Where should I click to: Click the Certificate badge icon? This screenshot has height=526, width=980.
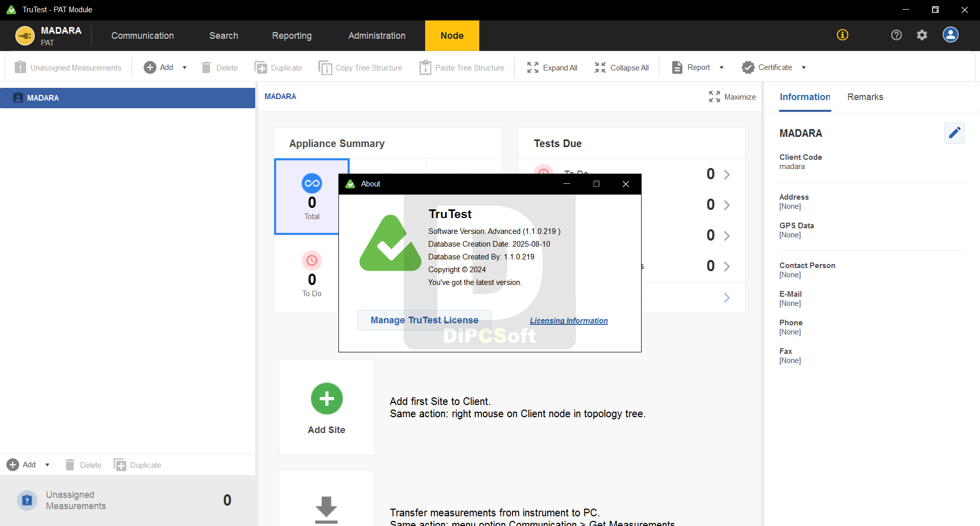pos(748,67)
